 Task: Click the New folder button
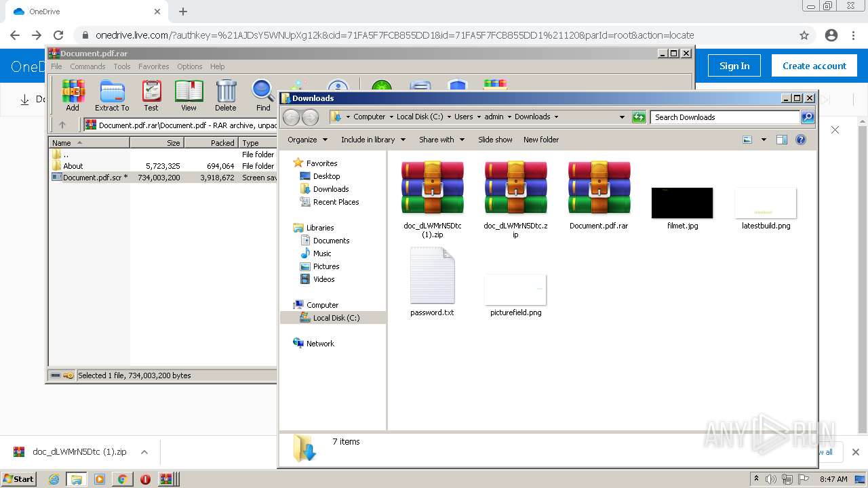coord(541,140)
